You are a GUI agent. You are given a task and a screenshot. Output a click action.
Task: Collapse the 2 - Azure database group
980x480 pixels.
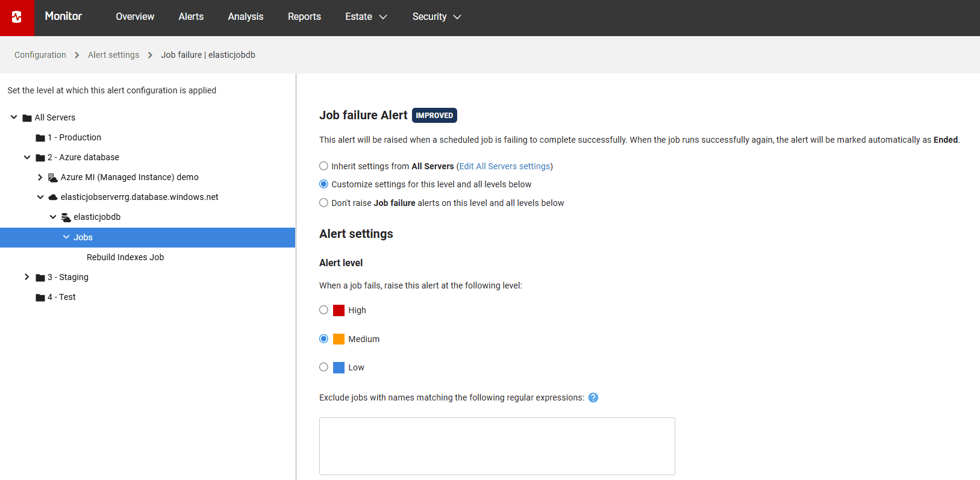tap(27, 157)
